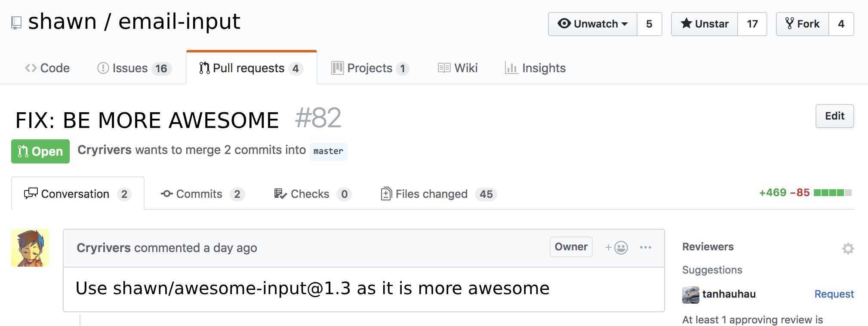View the Files changed tab
868x326 pixels.
point(439,194)
